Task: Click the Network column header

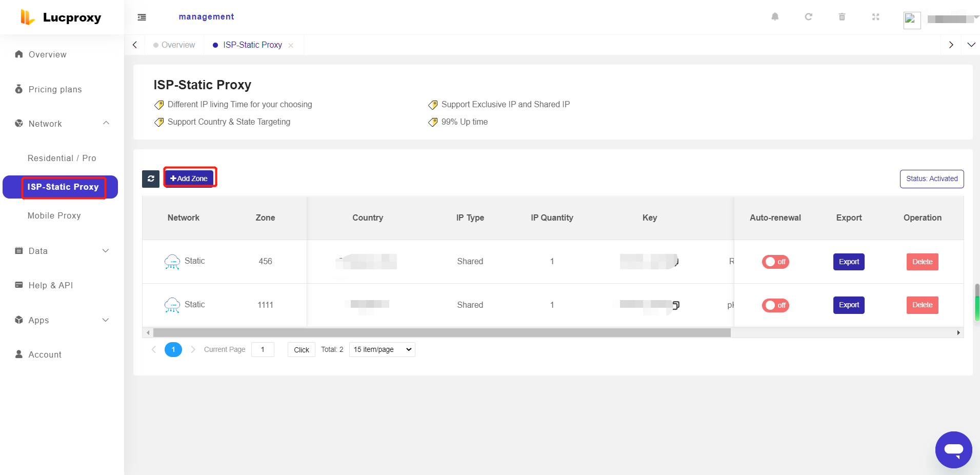Action: pos(184,217)
